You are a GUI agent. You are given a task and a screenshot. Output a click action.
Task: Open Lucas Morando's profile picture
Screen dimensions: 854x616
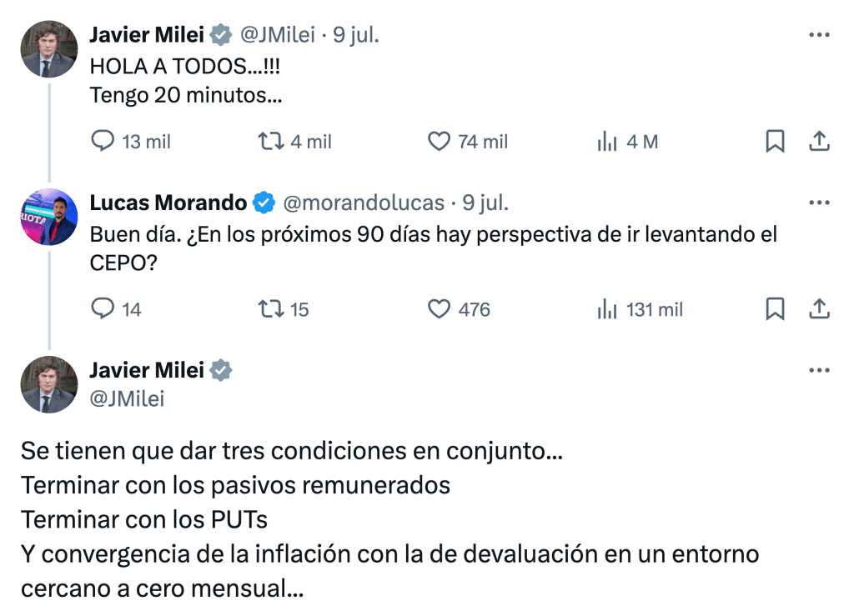click(49, 217)
